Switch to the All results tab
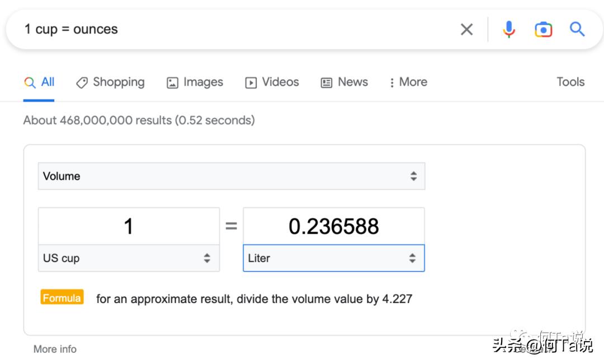 pos(39,82)
